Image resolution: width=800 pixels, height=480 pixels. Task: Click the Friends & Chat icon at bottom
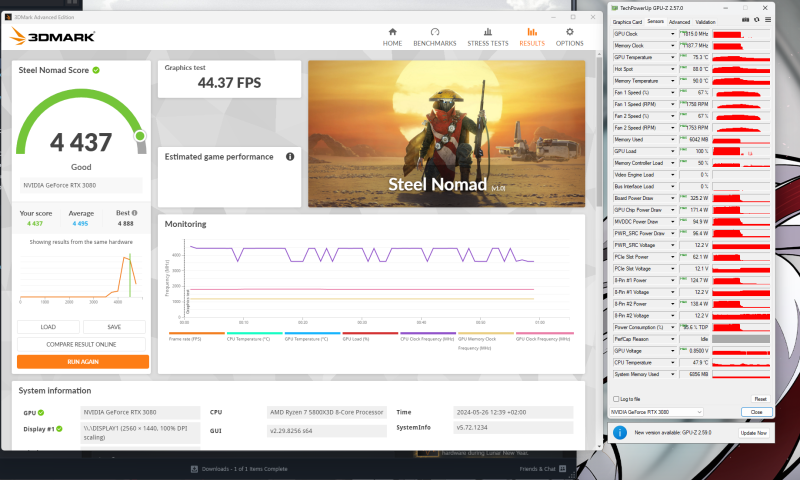pos(562,468)
